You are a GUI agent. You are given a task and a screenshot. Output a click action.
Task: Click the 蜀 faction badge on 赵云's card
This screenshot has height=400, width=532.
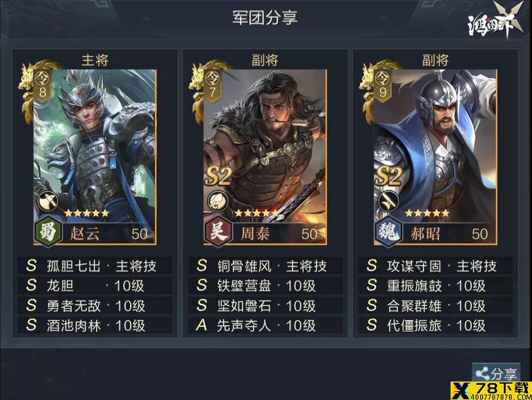pyautogui.click(x=48, y=232)
